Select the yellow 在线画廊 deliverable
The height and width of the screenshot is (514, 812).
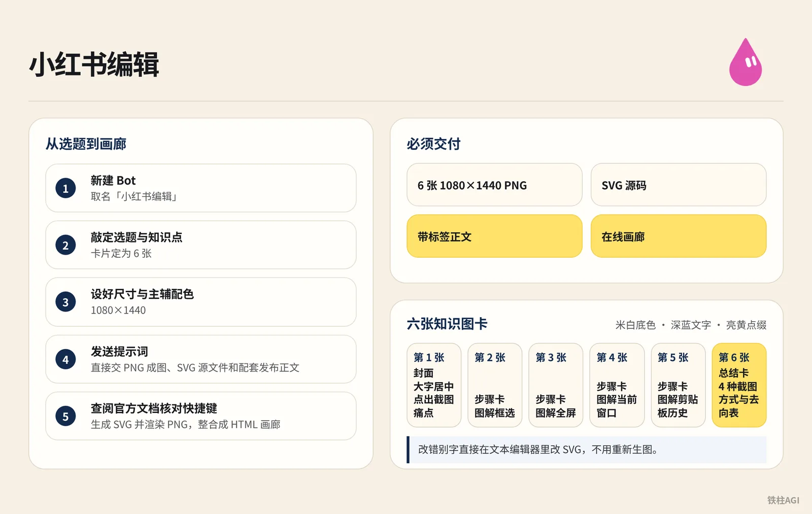(679, 236)
